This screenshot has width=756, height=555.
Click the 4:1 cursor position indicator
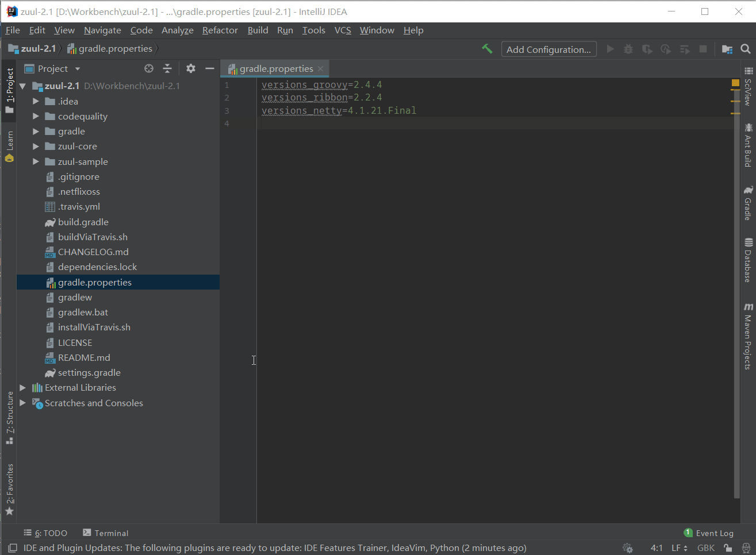point(657,548)
